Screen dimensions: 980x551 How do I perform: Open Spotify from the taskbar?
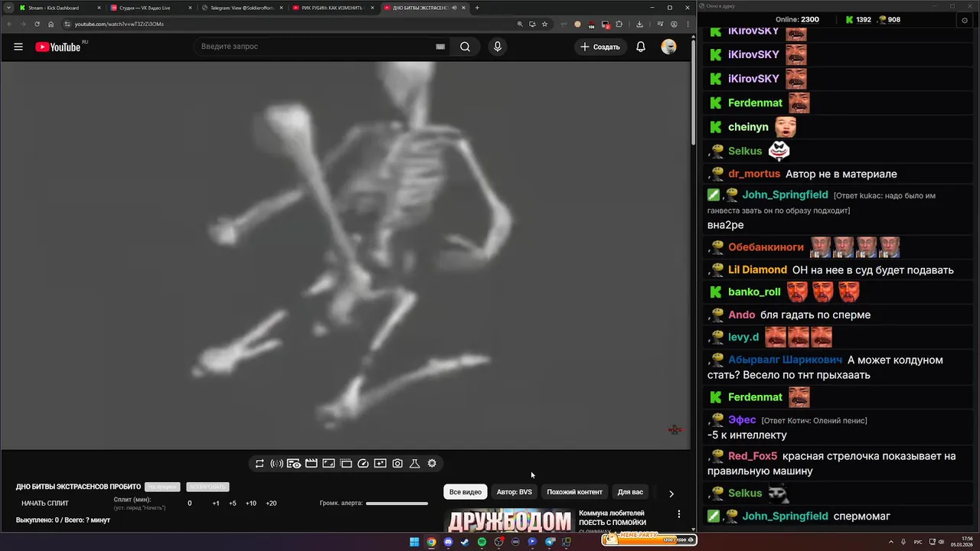(x=482, y=542)
